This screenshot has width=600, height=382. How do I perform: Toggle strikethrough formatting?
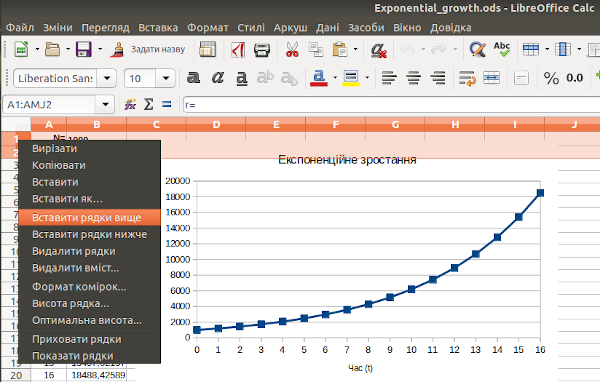click(265, 78)
